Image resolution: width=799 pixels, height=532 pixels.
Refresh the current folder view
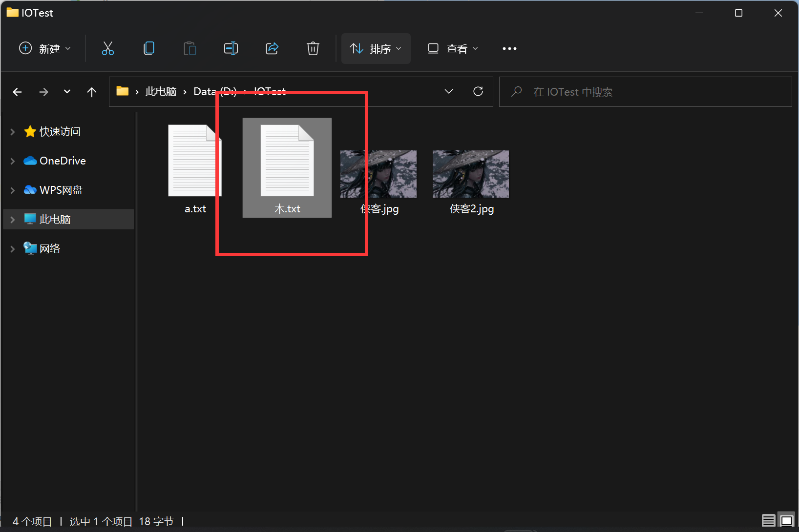pyautogui.click(x=478, y=91)
